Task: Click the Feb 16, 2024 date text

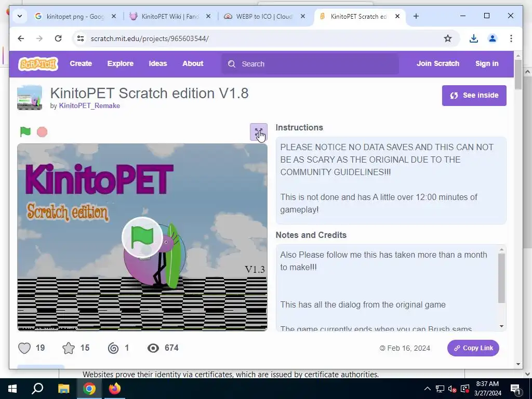Action: pyautogui.click(x=408, y=348)
